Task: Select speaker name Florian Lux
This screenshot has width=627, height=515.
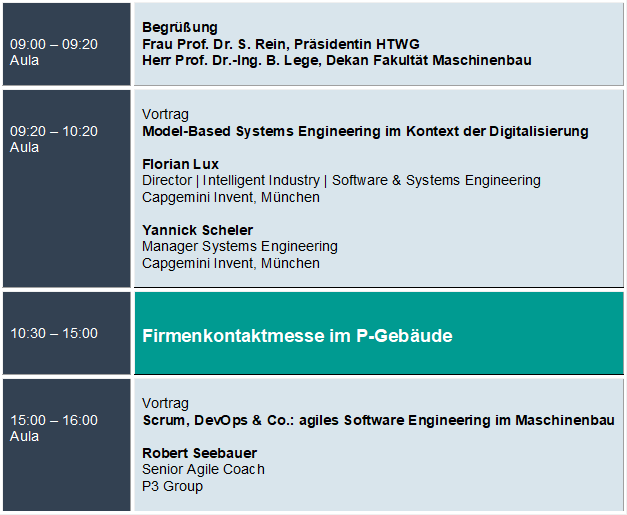Action: pyautogui.click(x=180, y=164)
